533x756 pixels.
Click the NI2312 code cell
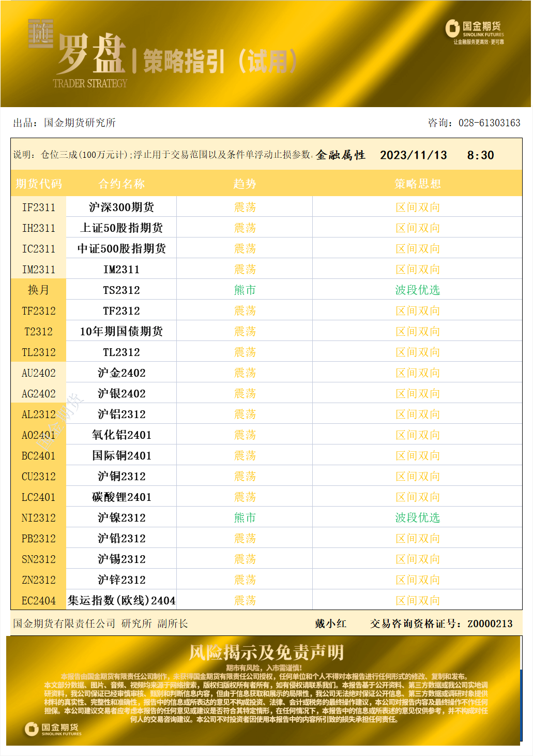click(39, 517)
